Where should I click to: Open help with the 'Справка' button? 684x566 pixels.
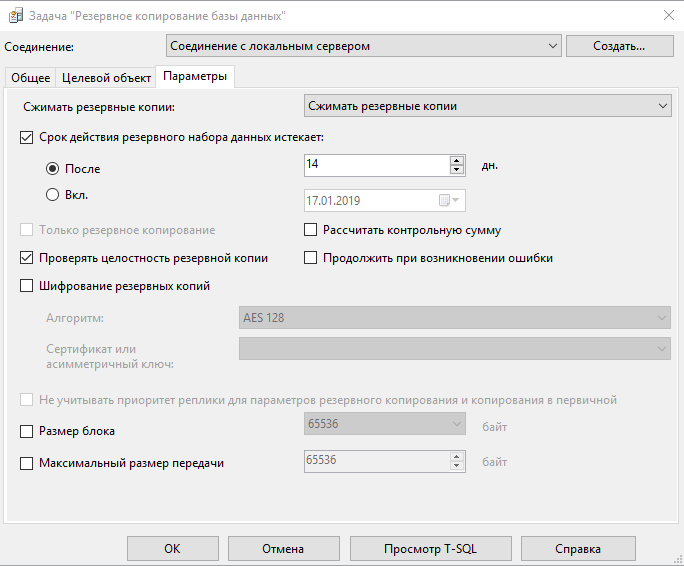coord(578,549)
